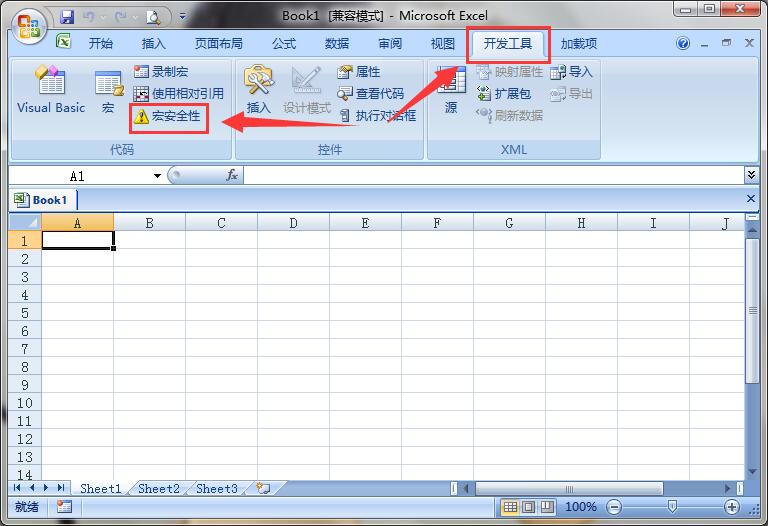Switch to Normal view in status bar

(x=510, y=507)
